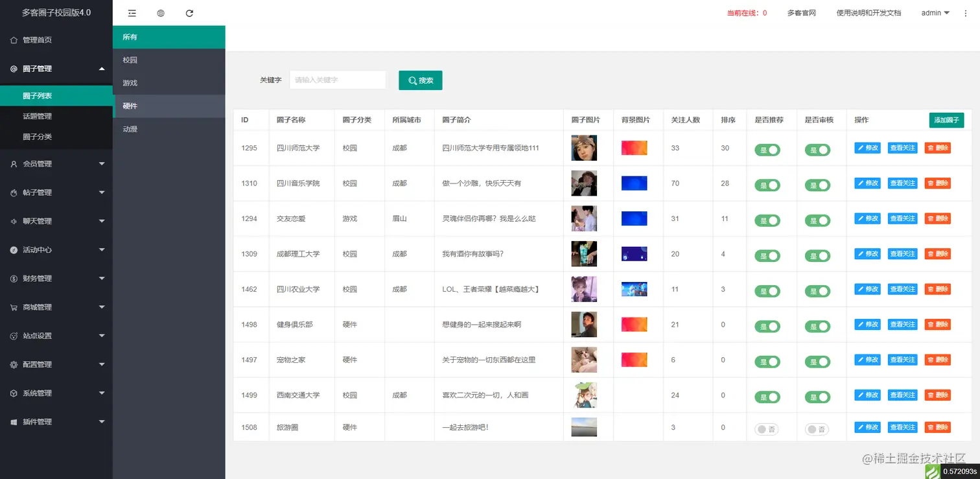The height and width of the screenshot is (479, 980).
Task: Select the flame icon beside 帖子管理
Action: coord(14,193)
